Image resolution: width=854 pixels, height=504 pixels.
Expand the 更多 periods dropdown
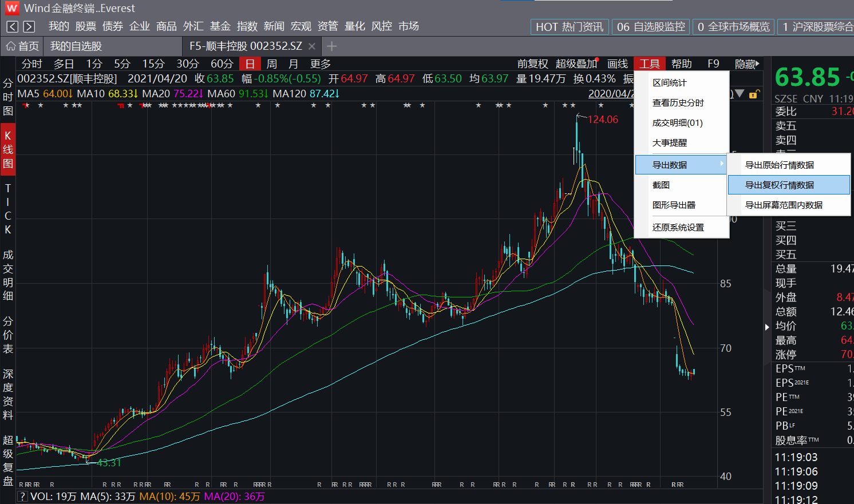point(321,64)
